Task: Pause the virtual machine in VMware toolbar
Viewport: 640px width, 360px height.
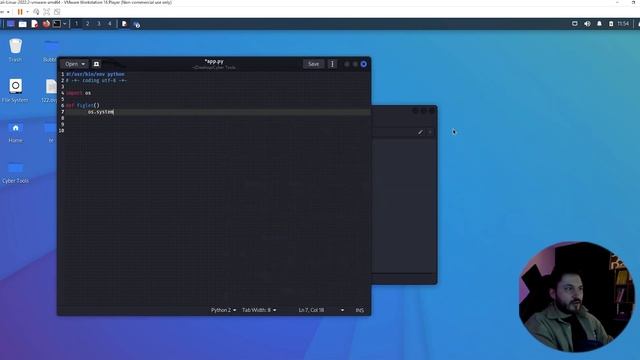Action: click(x=20, y=12)
